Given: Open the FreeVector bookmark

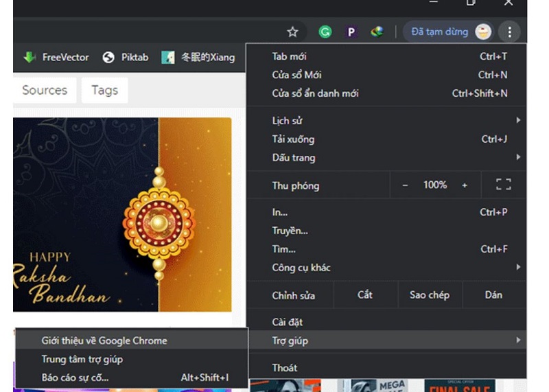Looking at the screenshot, I should click(57, 58).
